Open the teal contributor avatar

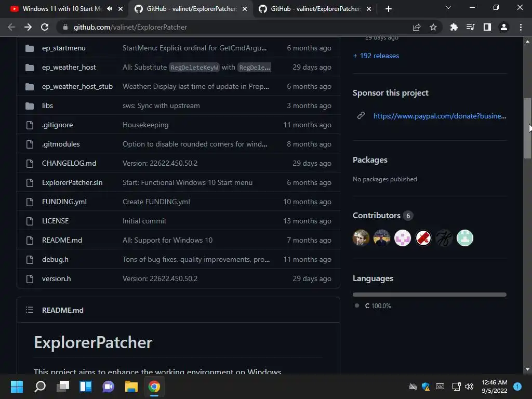click(x=465, y=238)
